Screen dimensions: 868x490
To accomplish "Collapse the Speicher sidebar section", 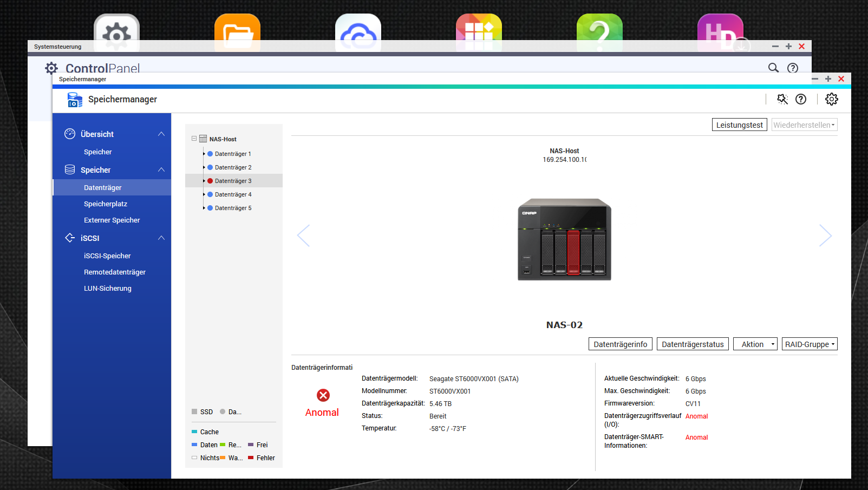I will click(161, 169).
